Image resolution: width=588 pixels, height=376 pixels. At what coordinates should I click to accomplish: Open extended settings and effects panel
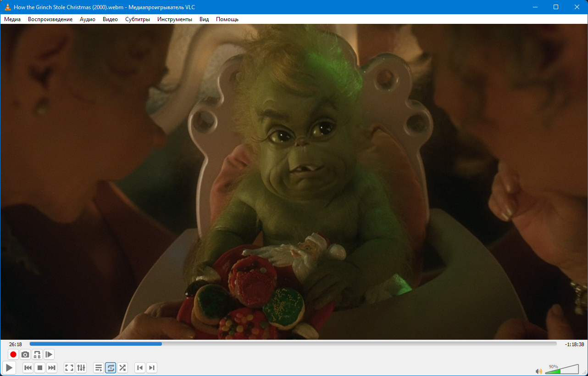click(81, 368)
